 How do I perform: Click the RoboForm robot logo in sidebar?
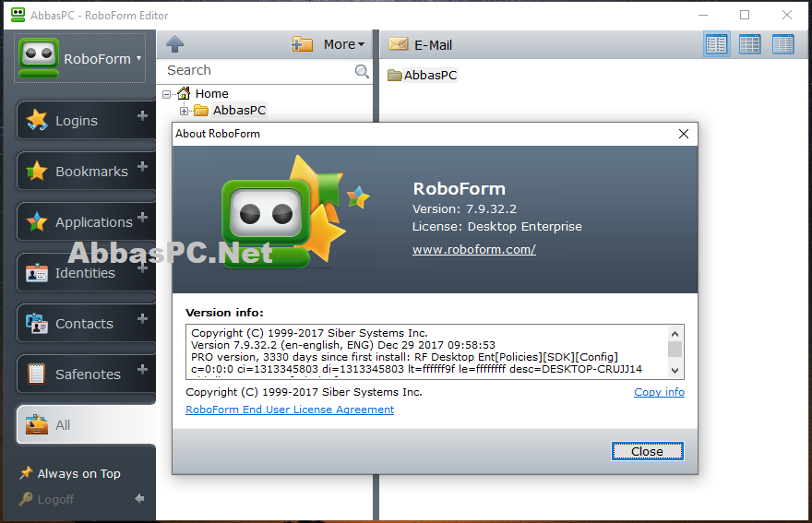pyautogui.click(x=39, y=58)
